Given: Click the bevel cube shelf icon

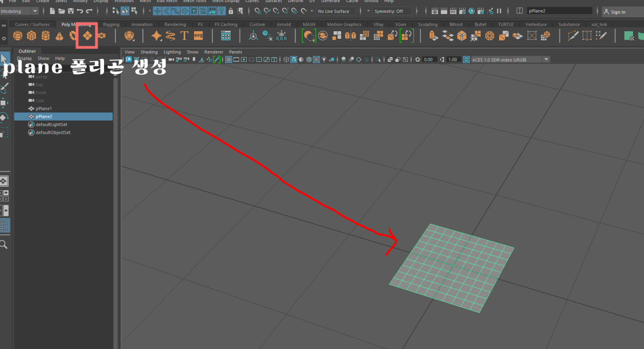Looking at the screenshot, I should [462, 36].
